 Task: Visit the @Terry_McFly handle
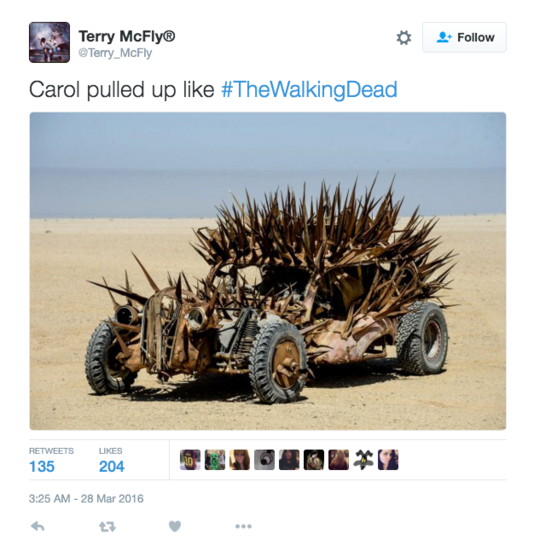point(115,53)
